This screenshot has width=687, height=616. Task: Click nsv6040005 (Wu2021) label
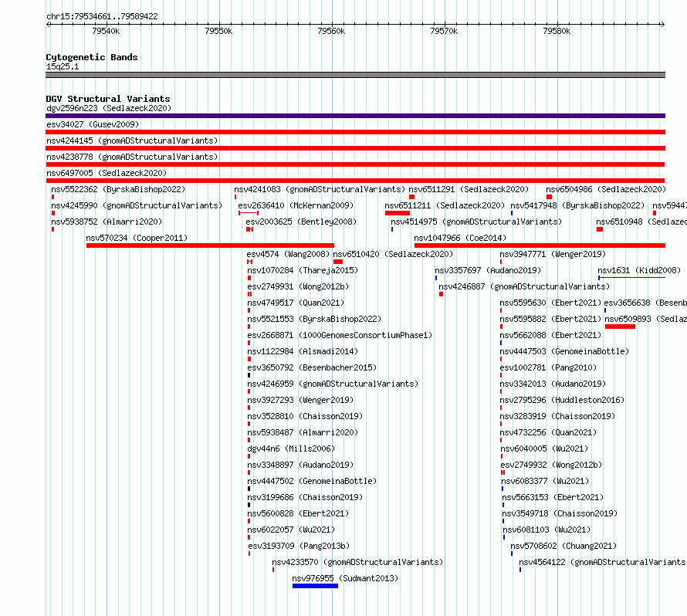coord(543,448)
